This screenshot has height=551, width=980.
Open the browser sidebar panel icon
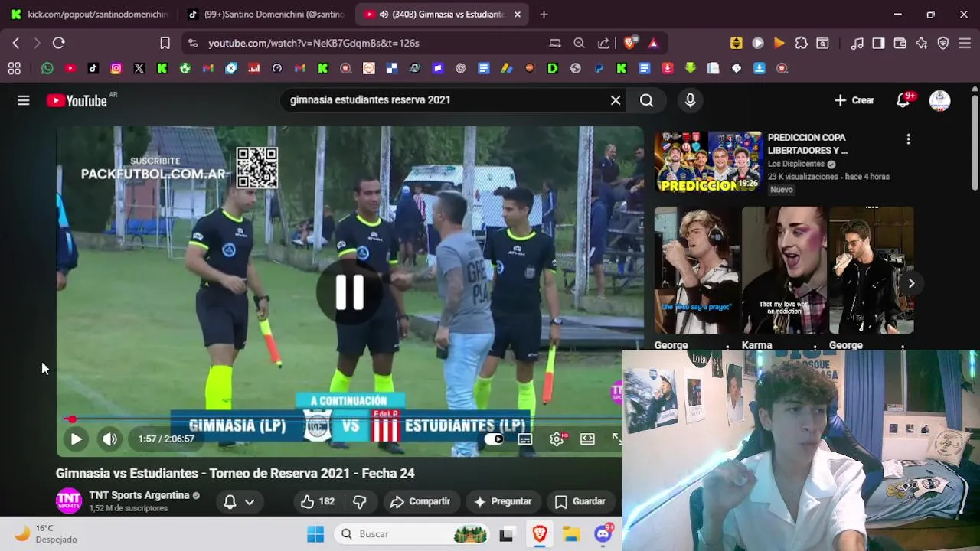(878, 43)
